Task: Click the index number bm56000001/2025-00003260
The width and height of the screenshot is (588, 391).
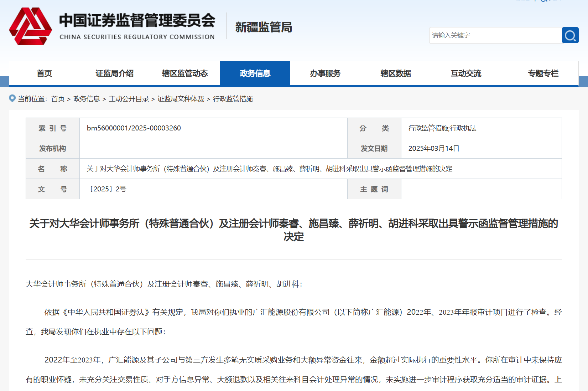Action: [134, 128]
